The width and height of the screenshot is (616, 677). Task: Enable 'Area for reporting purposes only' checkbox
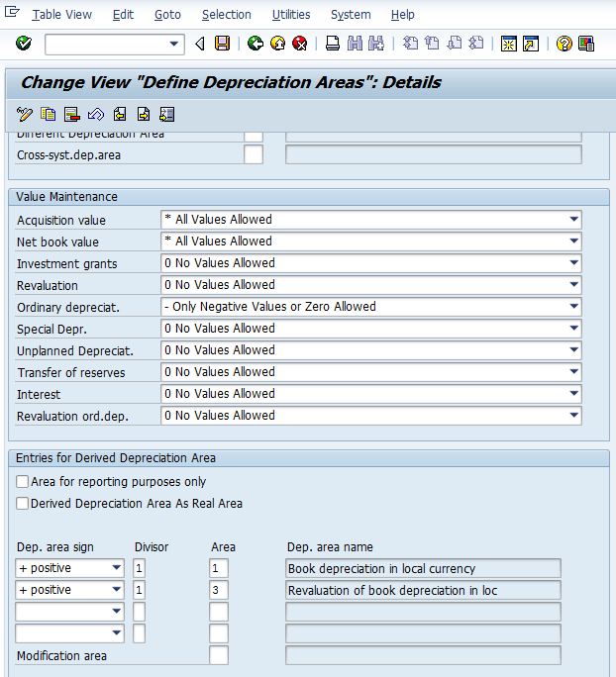tap(23, 482)
